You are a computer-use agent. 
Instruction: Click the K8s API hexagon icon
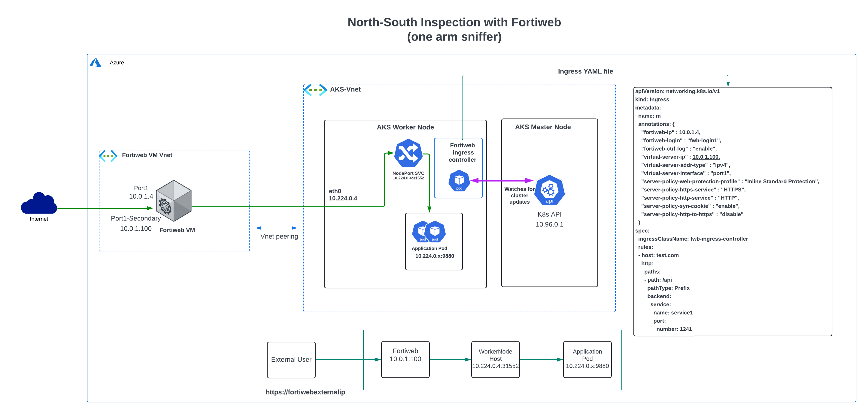[549, 190]
